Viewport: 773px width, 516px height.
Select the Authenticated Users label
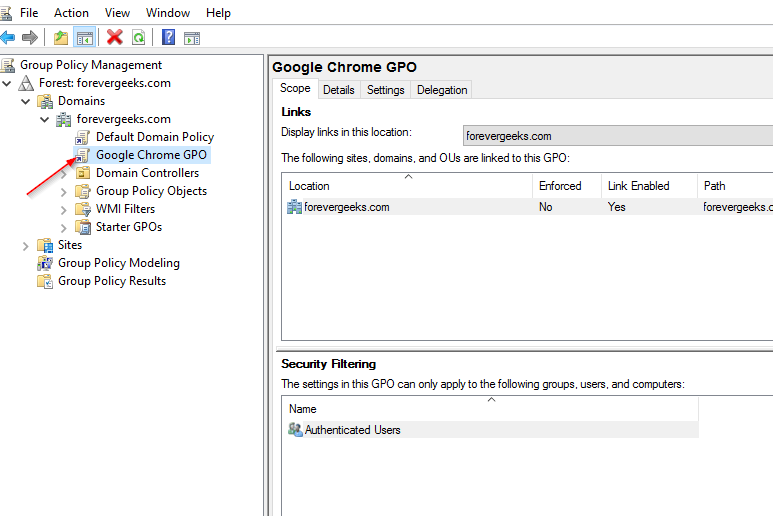(352, 430)
